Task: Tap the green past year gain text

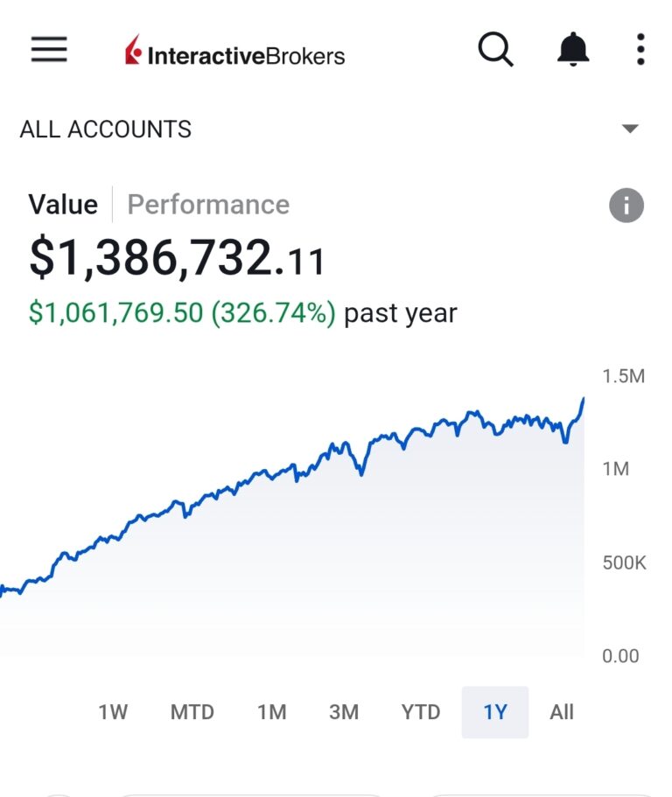Action: pos(182,313)
